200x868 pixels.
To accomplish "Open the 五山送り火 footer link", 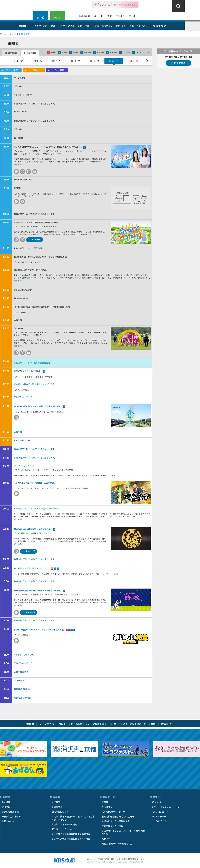I will pos(107,807).
